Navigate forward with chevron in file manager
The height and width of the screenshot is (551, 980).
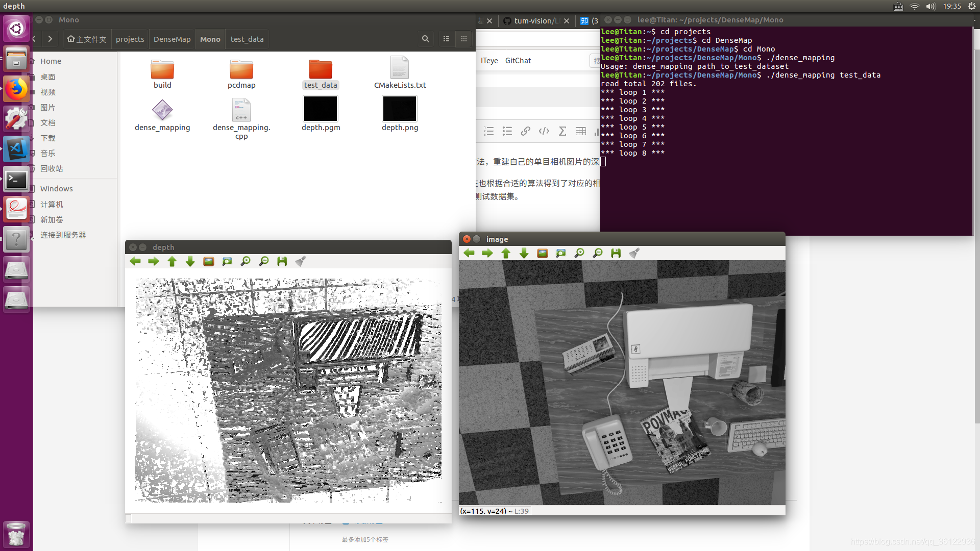click(50, 39)
